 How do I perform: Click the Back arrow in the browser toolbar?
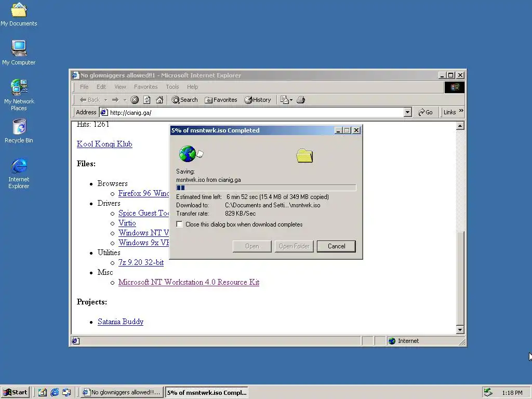(89, 100)
